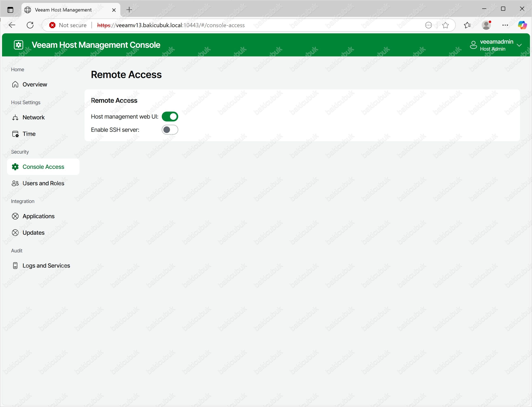Open Copilot in the browser
Image resolution: width=532 pixels, height=407 pixels.
522,25
